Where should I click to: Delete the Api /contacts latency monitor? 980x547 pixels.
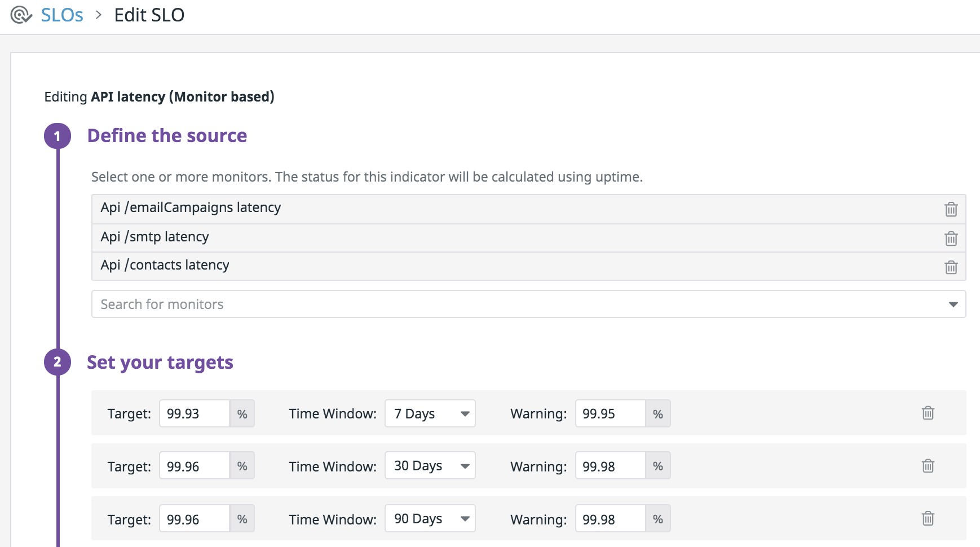coord(951,267)
